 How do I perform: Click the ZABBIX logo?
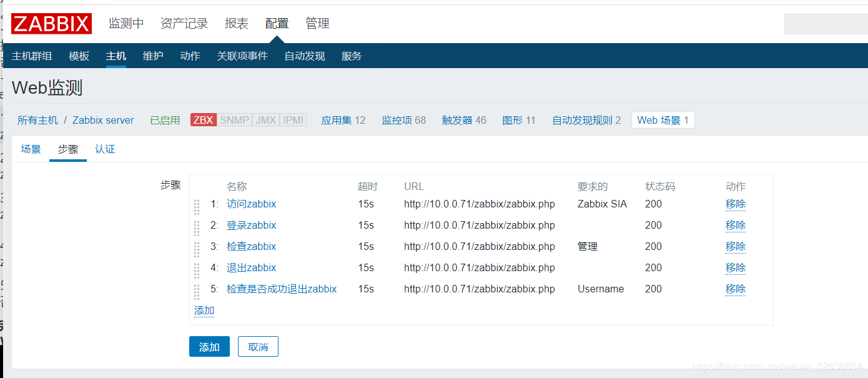coord(51,24)
